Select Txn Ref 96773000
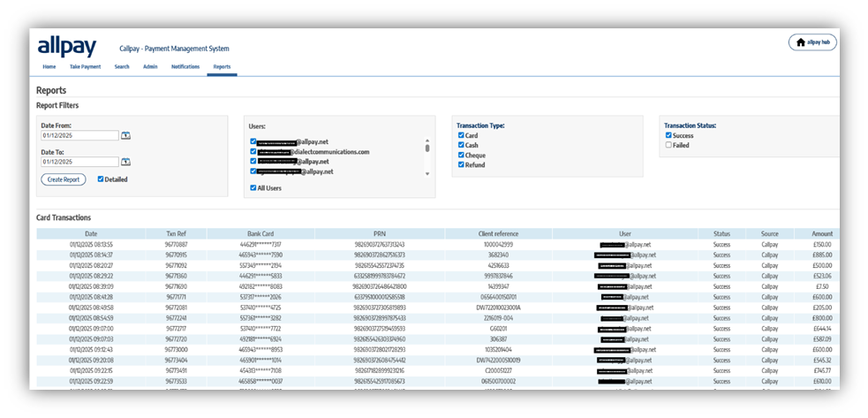The height and width of the screenshot is (418, 868). point(176,350)
